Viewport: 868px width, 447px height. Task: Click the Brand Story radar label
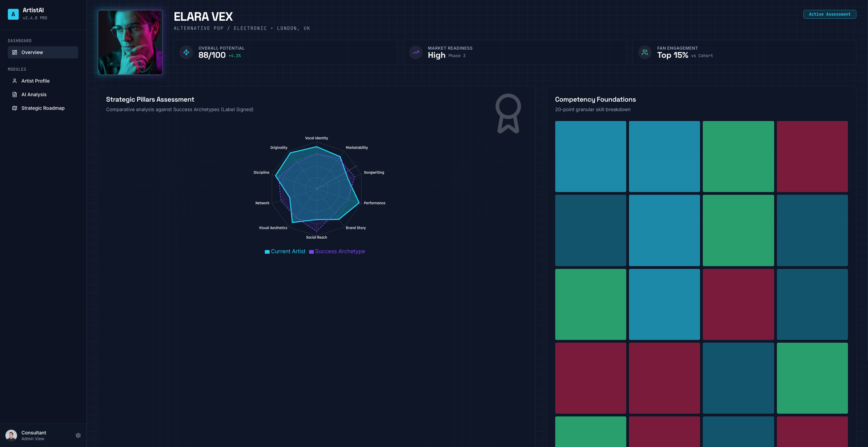[x=356, y=228]
